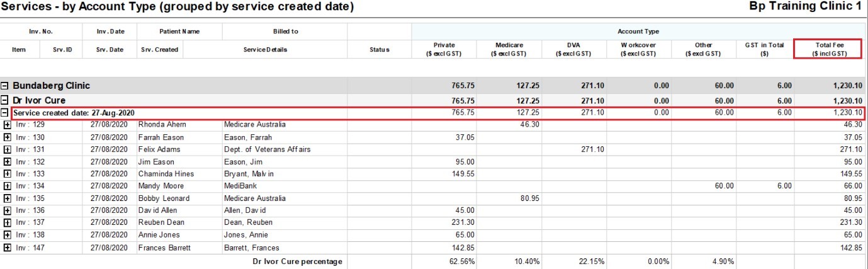Expand invoice 133 row
The image size is (868, 269).
(8, 174)
